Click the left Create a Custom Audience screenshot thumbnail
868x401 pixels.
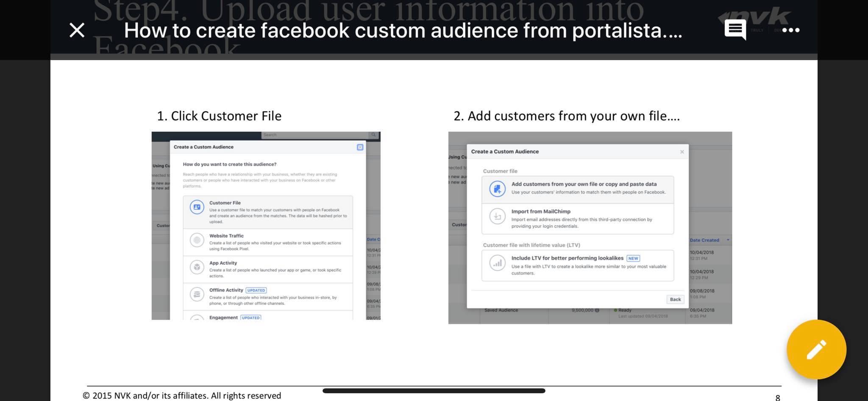tap(266, 226)
